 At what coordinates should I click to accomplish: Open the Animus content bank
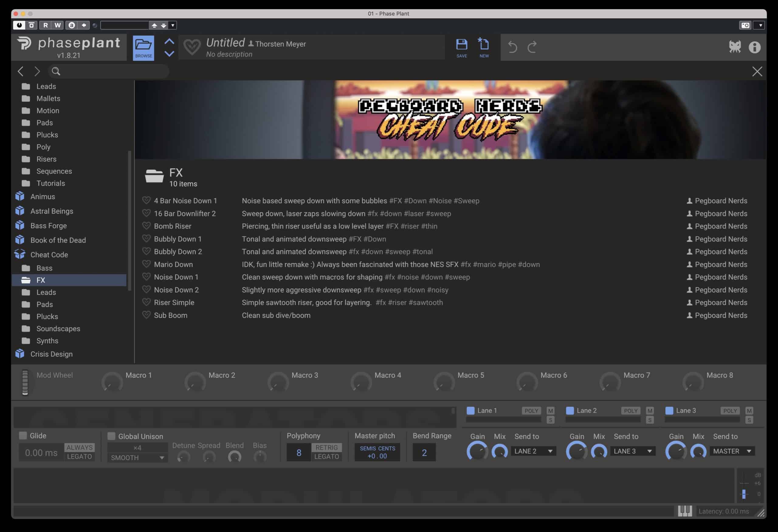[43, 196]
